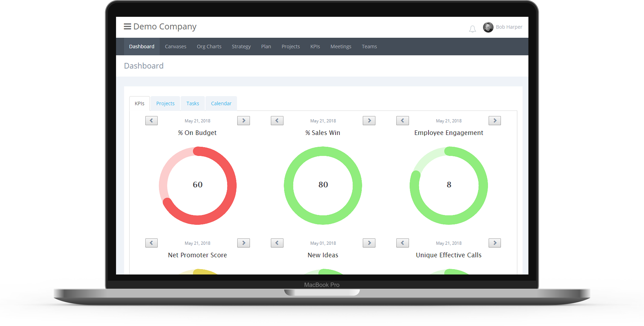Switch to the Tasks tab
This screenshot has height=326, width=644.
tap(193, 103)
